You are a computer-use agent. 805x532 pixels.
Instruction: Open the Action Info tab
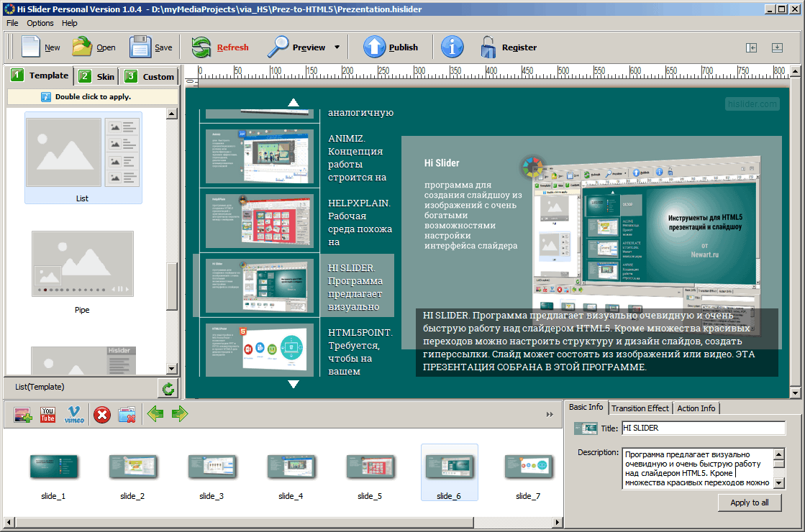[x=696, y=408]
